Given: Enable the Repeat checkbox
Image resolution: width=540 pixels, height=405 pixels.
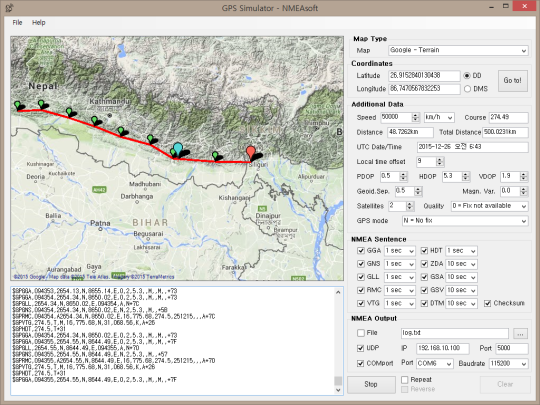Looking at the screenshot, I should (x=405, y=380).
